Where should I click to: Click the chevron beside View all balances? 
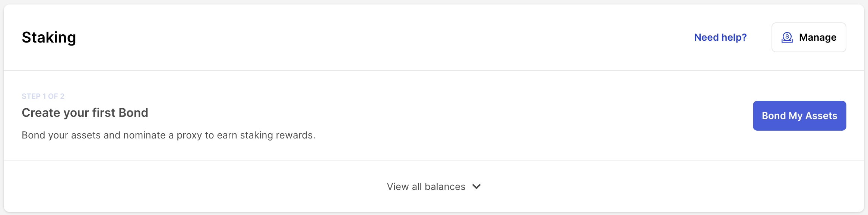point(476,187)
